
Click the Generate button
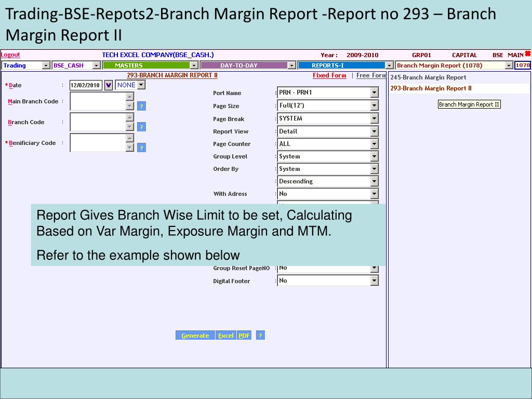click(x=195, y=336)
